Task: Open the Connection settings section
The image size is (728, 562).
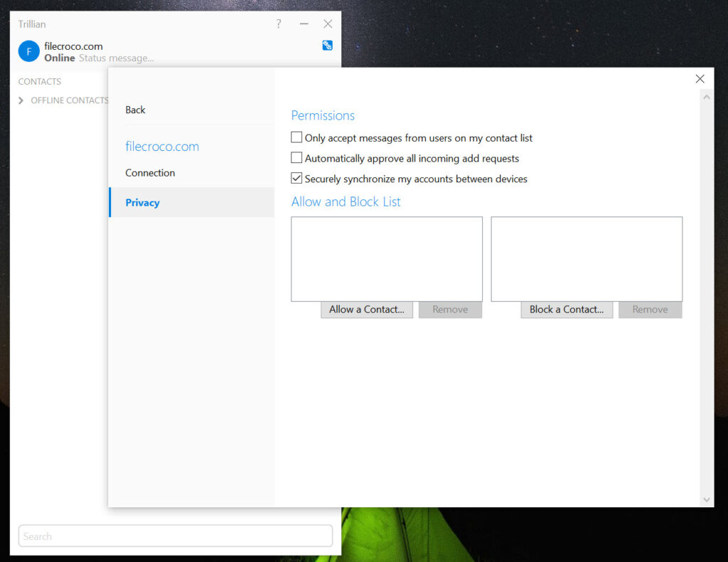Action: (x=150, y=173)
